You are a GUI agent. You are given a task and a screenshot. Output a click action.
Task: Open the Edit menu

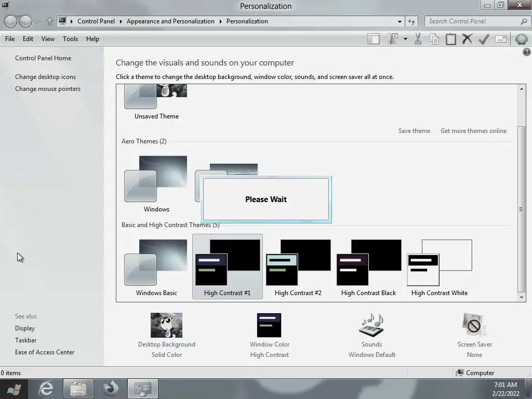coord(28,39)
